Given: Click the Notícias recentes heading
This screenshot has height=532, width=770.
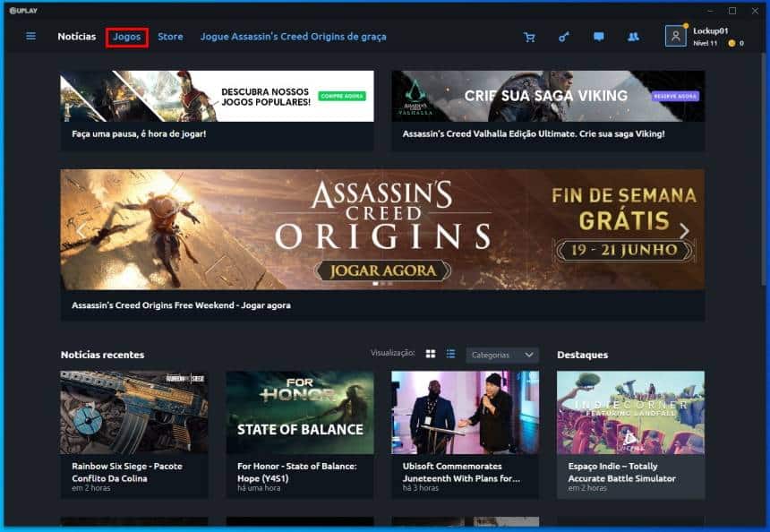Looking at the screenshot, I should (103, 355).
